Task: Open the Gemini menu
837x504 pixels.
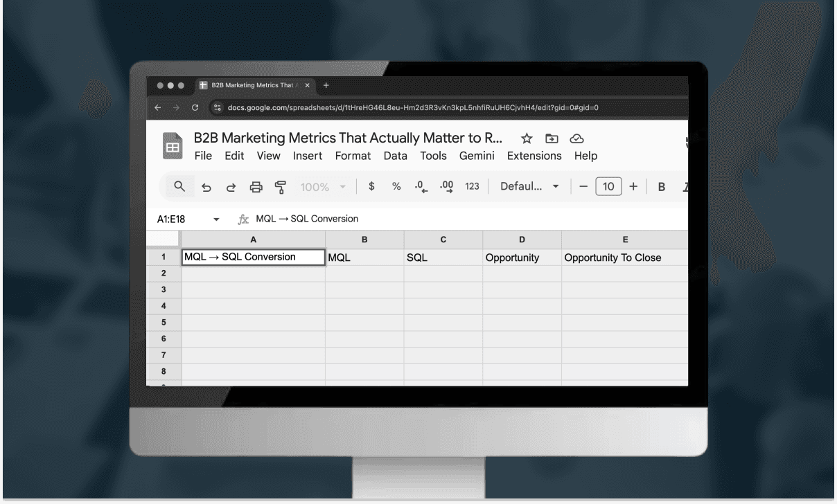Action: (477, 156)
